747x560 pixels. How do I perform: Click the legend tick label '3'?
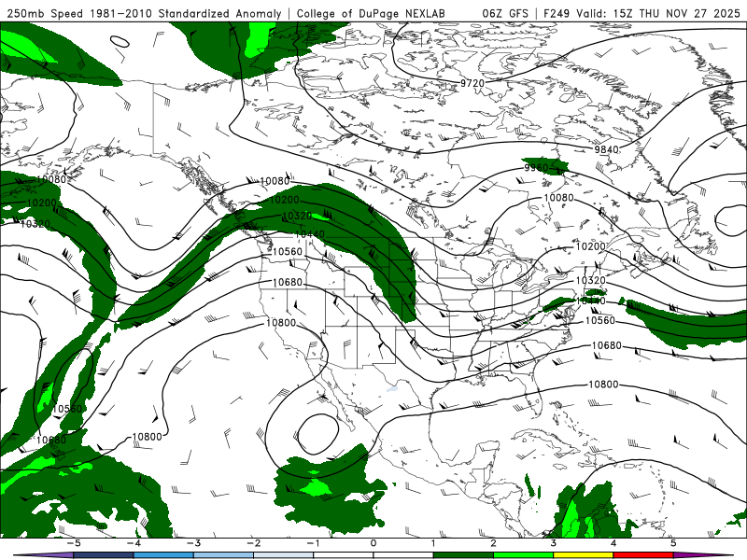point(553,543)
